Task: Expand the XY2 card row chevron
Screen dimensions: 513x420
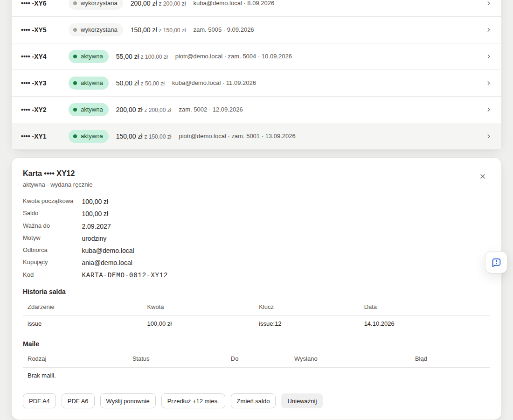Action: 488,110
